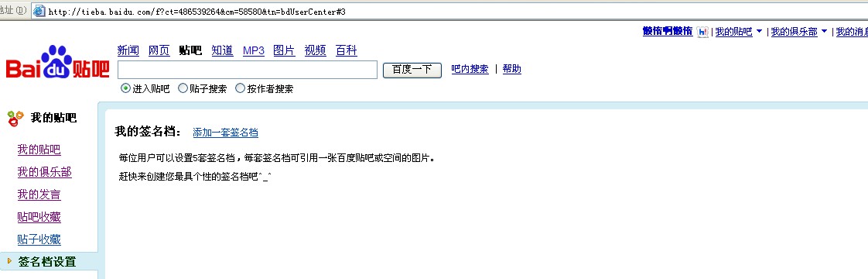Open the 网页 navigation tab
The height and width of the screenshot is (279, 868).
pyautogui.click(x=159, y=50)
